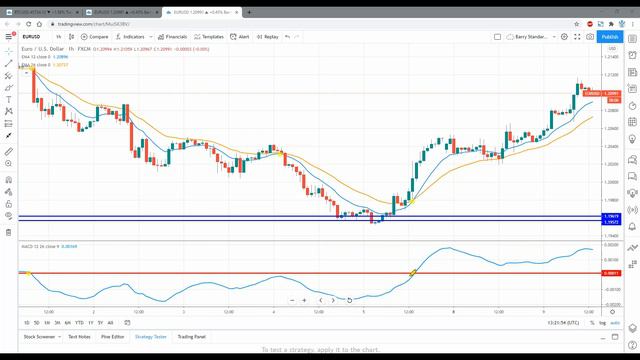The width and height of the screenshot is (640, 360).
Task: Toggle log scale mode
Action: 602,323
